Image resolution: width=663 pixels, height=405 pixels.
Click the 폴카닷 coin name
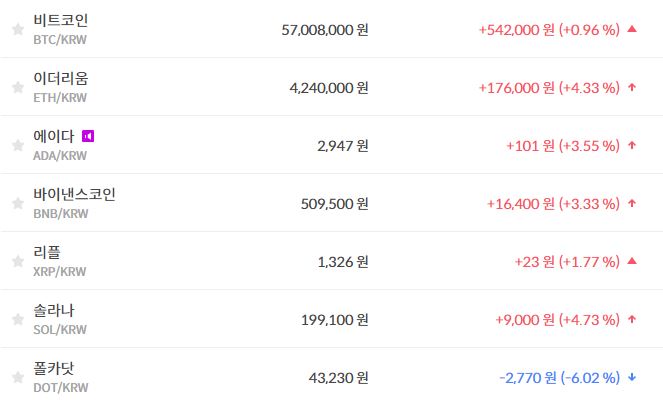pyautogui.click(x=53, y=368)
